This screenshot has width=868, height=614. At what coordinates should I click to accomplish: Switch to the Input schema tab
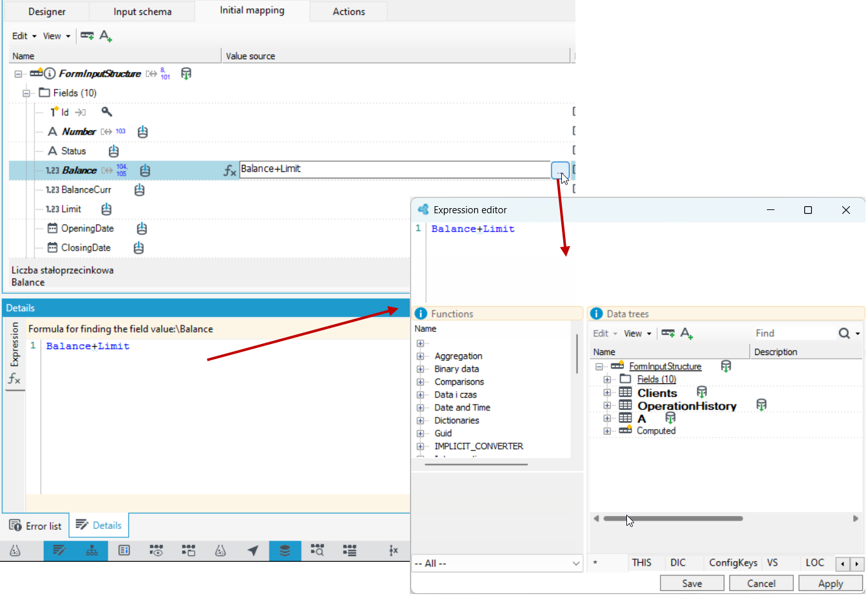click(x=142, y=12)
